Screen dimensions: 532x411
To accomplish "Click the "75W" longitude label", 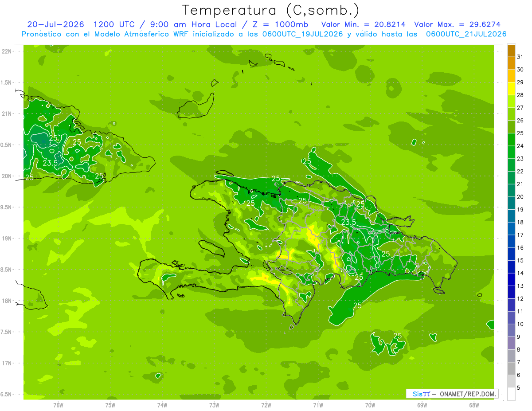I will [110, 405].
